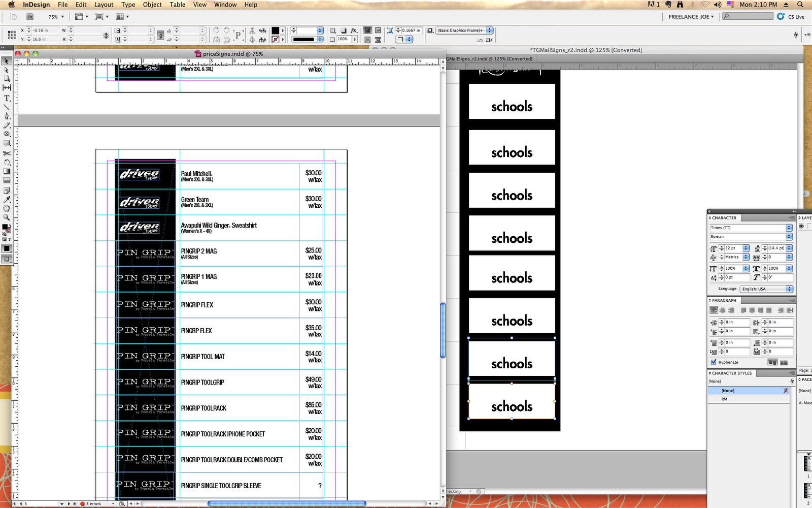
Task: Toggle Align to Baseline Grid
Action: [784, 362]
